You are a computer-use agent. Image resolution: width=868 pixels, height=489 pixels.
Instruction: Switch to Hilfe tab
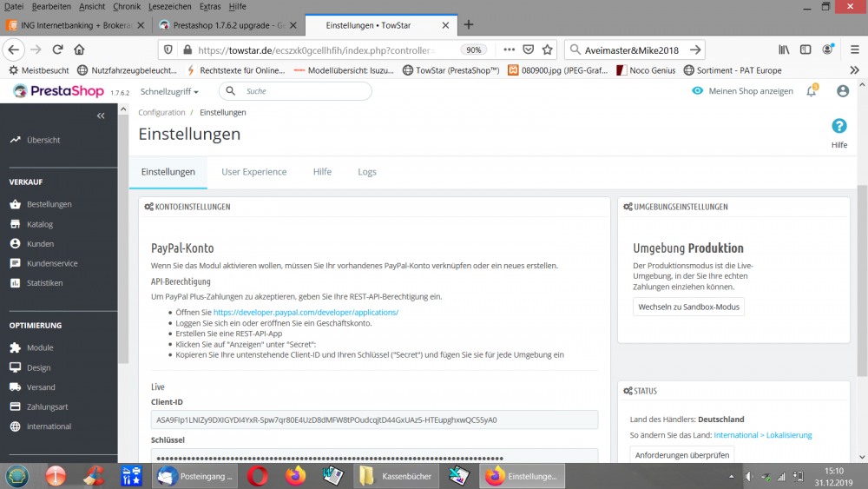tap(322, 172)
